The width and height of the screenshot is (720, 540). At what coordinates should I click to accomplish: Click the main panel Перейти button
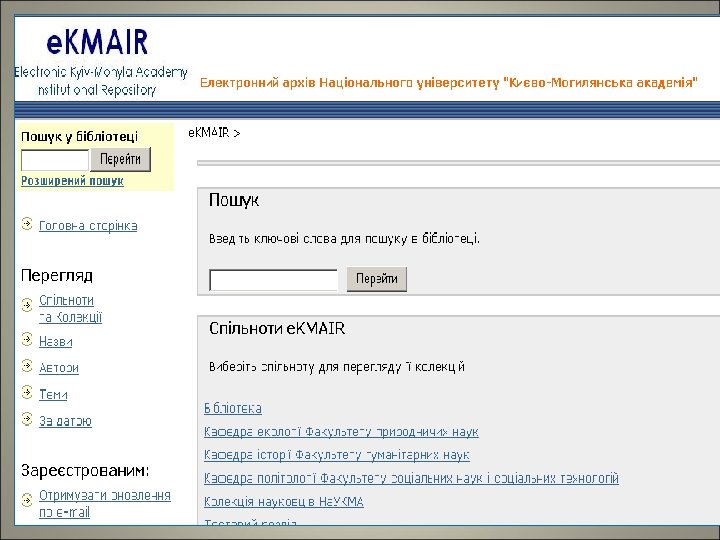tap(377, 279)
